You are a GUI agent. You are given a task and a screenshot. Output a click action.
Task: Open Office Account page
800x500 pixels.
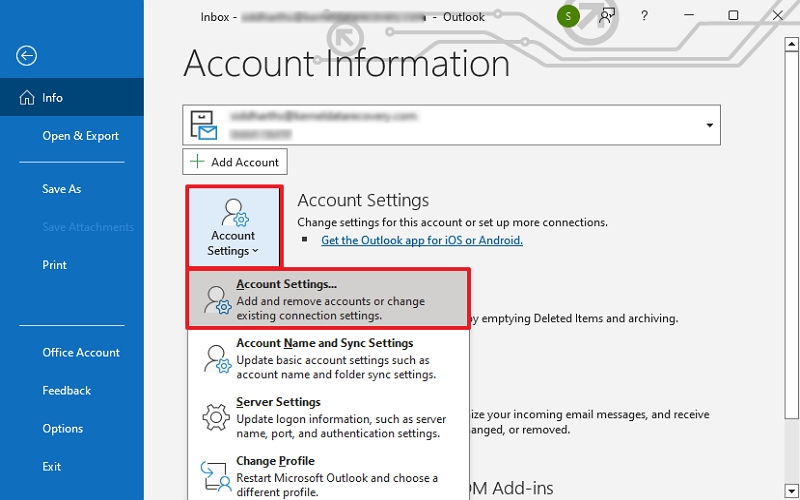click(80, 353)
